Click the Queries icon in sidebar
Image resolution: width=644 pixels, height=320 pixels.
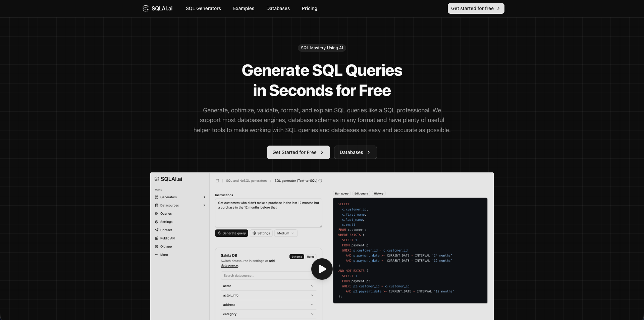[x=157, y=214]
